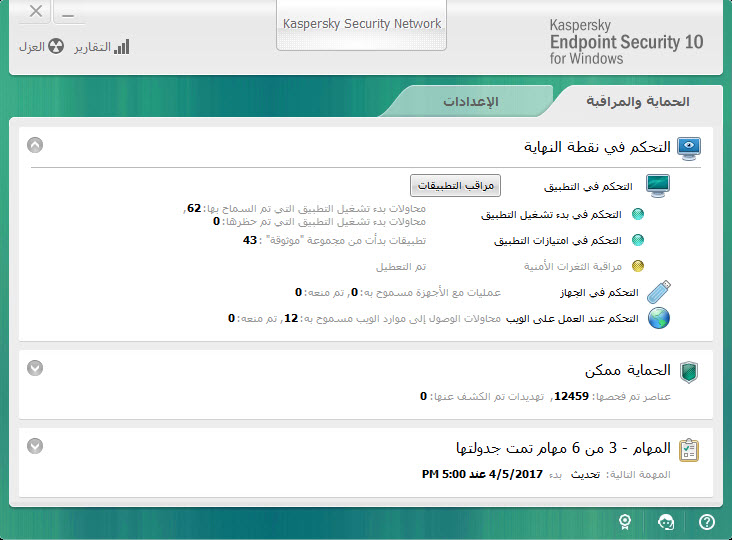This screenshot has width=732, height=540.
Task: Click allowed web access attempts count 12
Action: coord(291,318)
